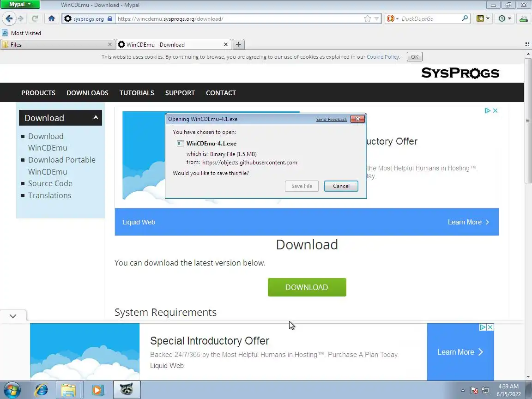Click the list all tabs icon
This screenshot has width=532, height=399.
tap(527, 44)
